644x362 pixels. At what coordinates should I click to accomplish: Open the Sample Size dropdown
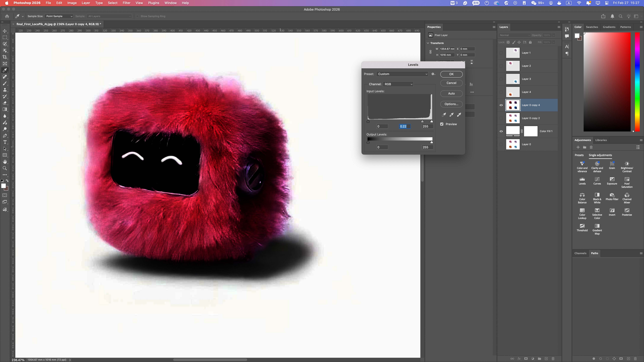click(59, 16)
